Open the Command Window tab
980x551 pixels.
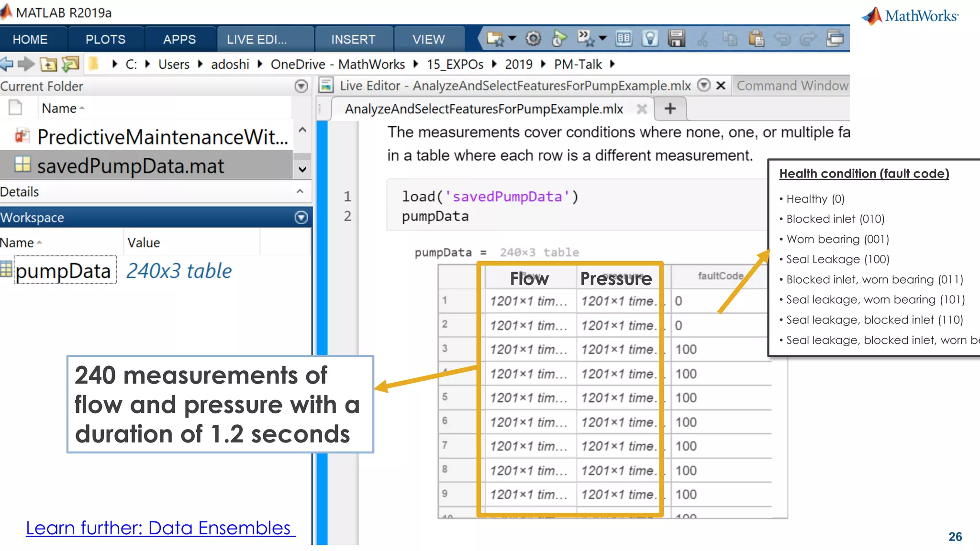pos(792,86)
